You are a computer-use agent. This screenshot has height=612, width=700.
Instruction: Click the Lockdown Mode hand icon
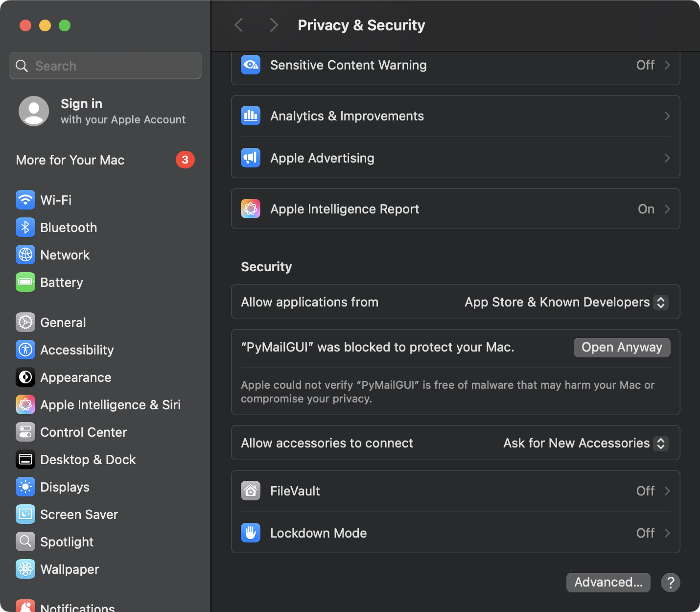(x=251, y=533)
